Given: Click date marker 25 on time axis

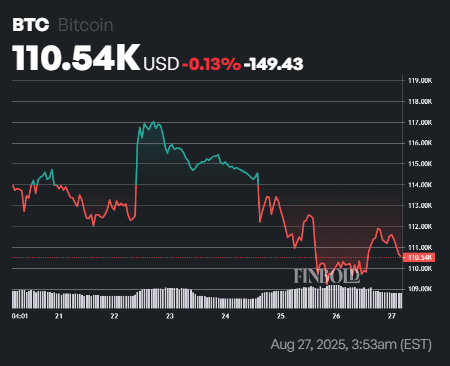Looking at the screenshot, I should coord(281,316).
